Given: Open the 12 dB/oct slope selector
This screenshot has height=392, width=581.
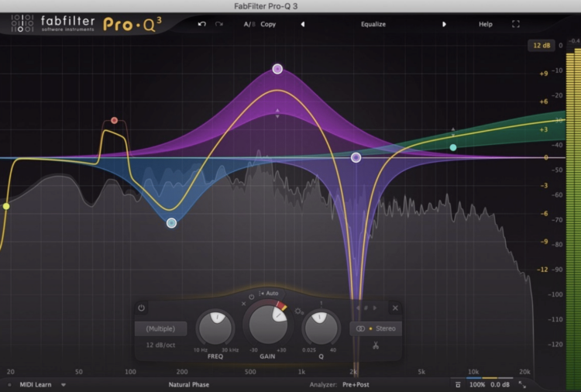Looking at the screenshot, I should 160,345.
